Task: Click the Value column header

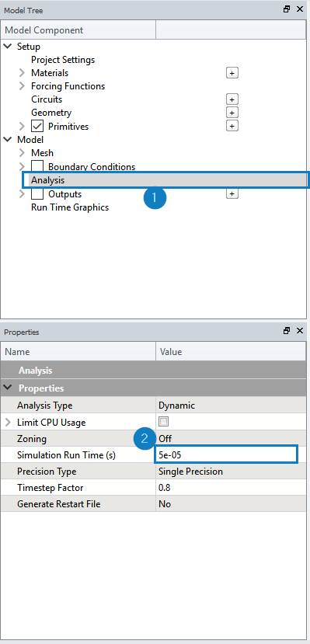Action: (231, 352)
